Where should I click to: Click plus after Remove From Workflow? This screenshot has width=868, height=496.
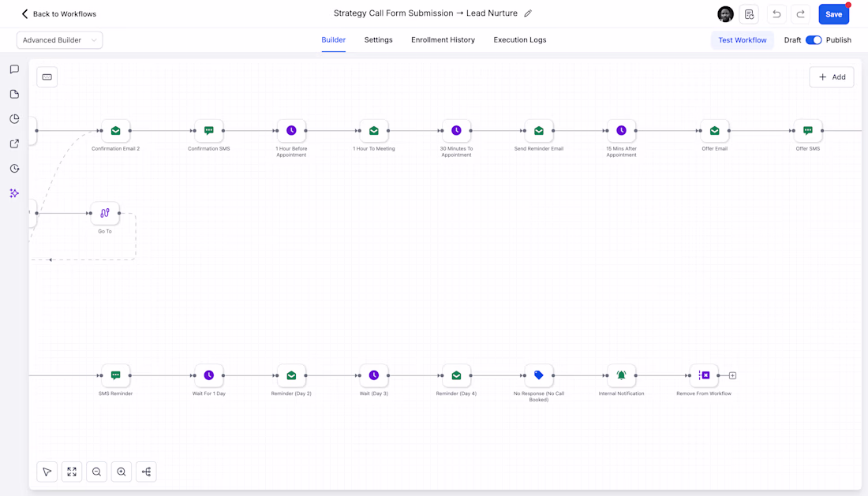tap(732, 375)
